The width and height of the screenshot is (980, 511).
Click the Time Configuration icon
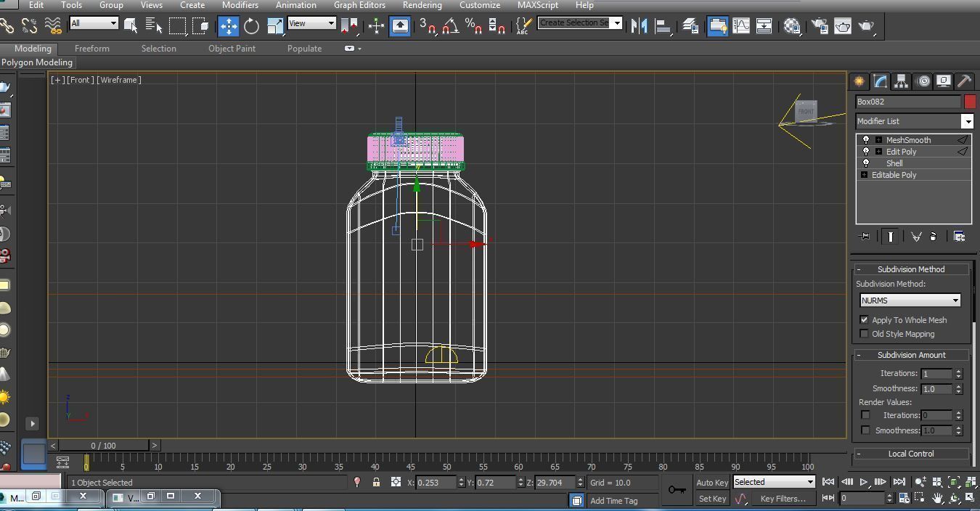904,498
